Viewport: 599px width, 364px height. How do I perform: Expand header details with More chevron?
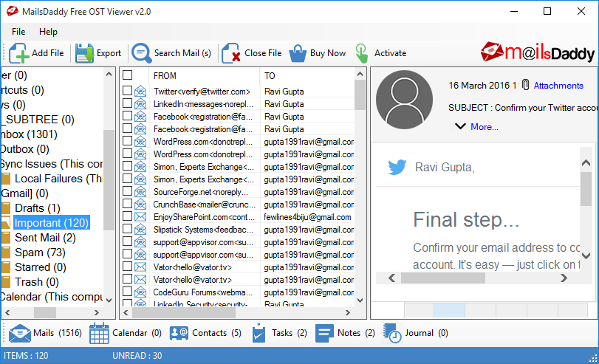[460, 126]
